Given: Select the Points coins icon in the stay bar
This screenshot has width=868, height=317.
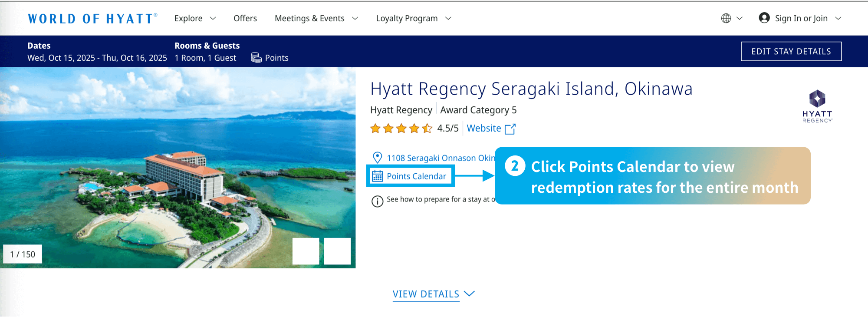Looking at the screenshot, I should click(256, 57).
